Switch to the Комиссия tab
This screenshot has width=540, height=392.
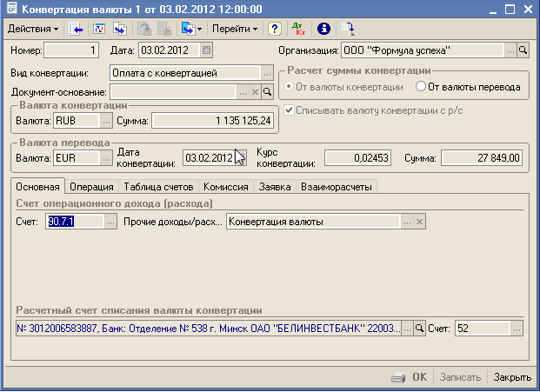pos(226,187)
